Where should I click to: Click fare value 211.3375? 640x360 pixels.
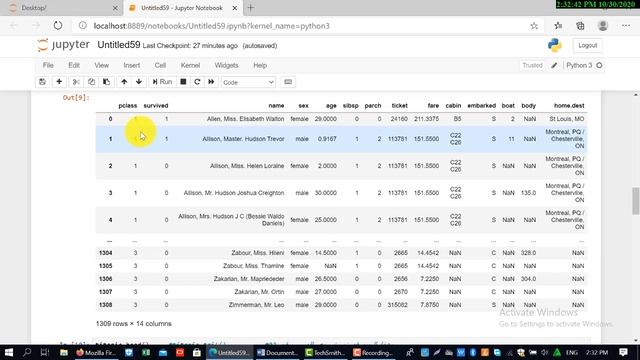(427, 119)
